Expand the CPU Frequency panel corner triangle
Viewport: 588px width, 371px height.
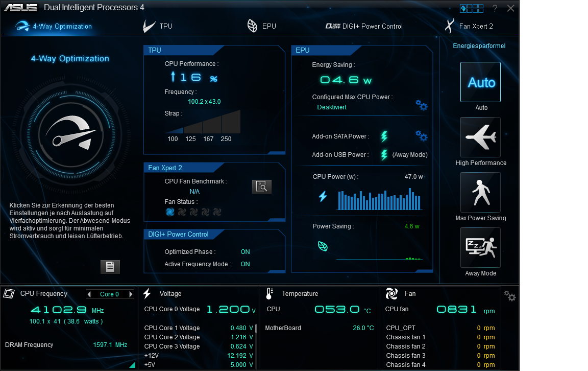[x=132, y=365]
